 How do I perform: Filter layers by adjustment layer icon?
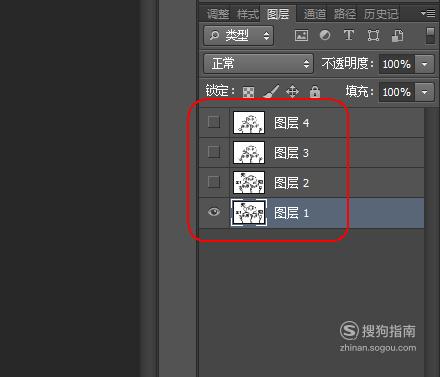point(325,35)
